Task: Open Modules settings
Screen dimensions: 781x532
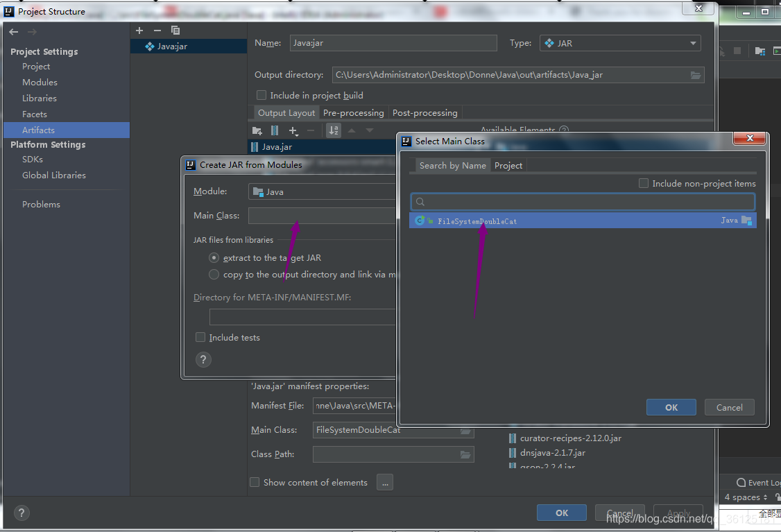Action: point(40,82)
